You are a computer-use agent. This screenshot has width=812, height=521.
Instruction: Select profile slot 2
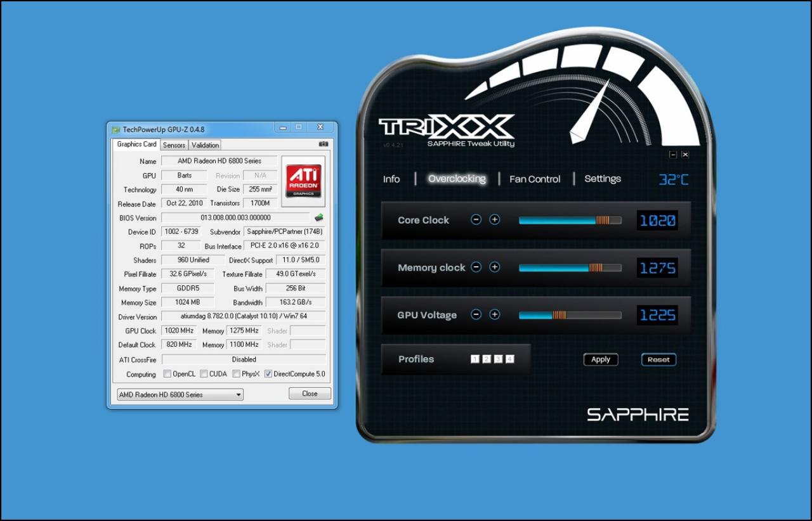(487, 359)
